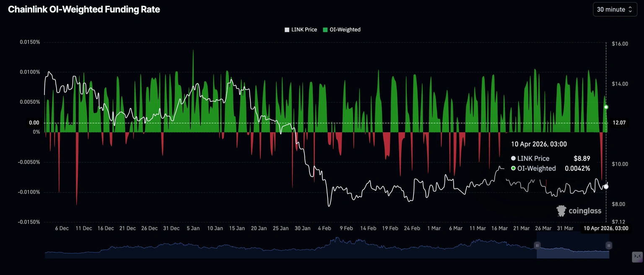Toggle the LINK Price legend series
The height and width of the screenshot is (275, 644).
click(300, 30)
